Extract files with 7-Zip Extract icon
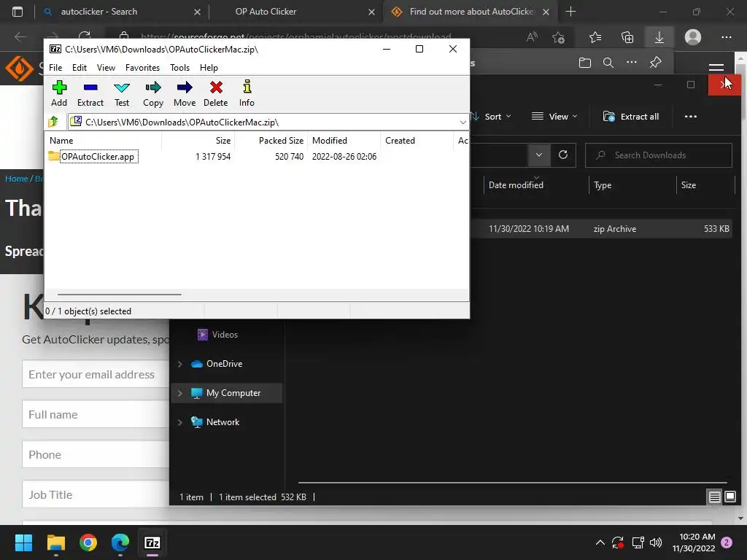This screenshot has height=560, width=747. [x=90, y=93]
